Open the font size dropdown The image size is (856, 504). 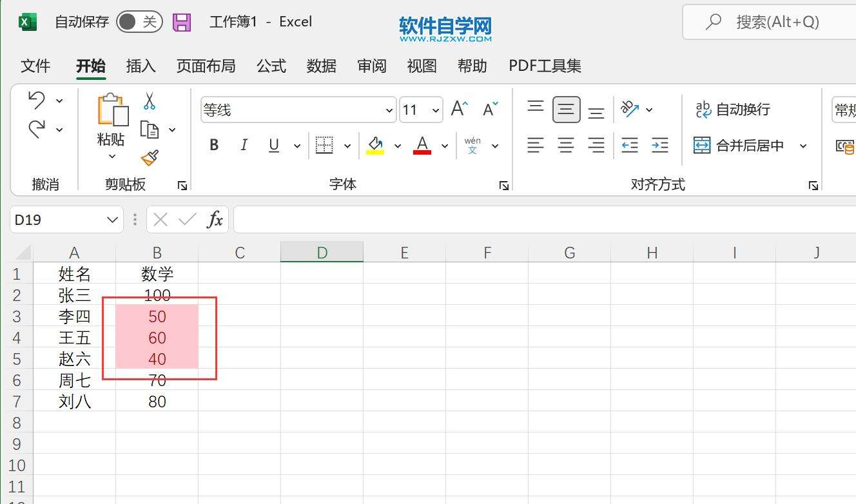(x=436, y=110)
